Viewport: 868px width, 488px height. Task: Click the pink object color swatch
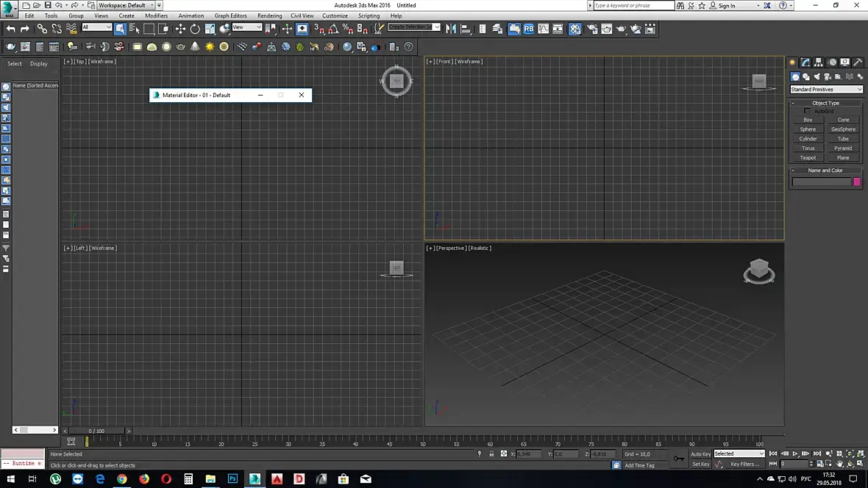856,182
